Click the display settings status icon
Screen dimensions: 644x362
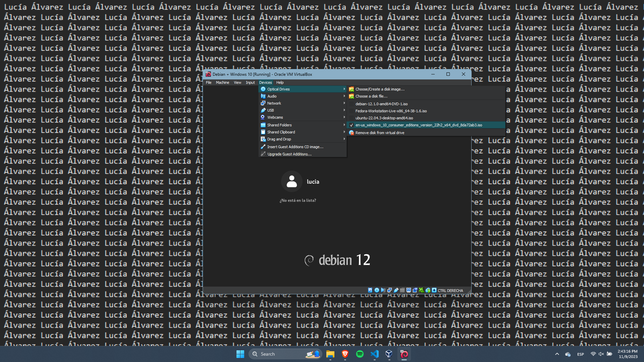tap(409, 290)
